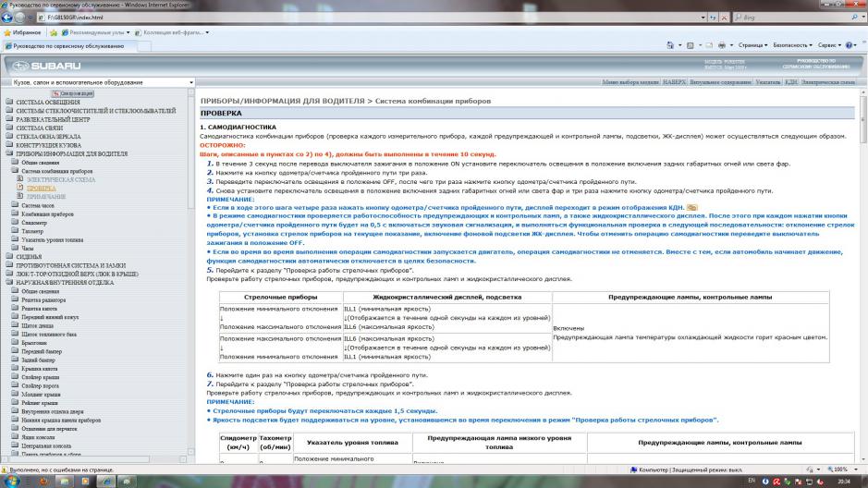Open the Internet Explorer taskbar button
This screenshot has width=868, height=488.
pyautogui.click(x=105, y=482)
